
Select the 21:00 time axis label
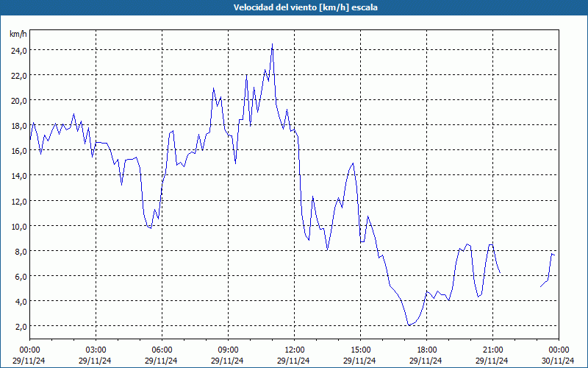(492, 350)
